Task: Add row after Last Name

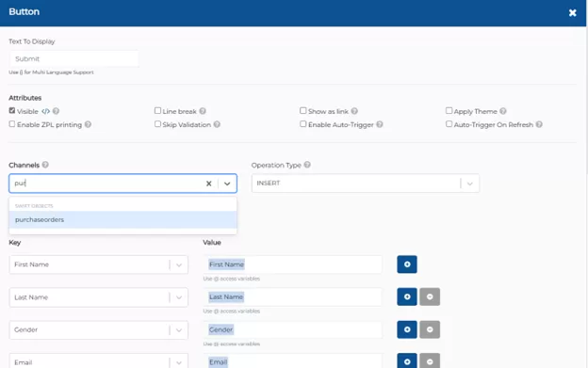Action: click(407, 296)
